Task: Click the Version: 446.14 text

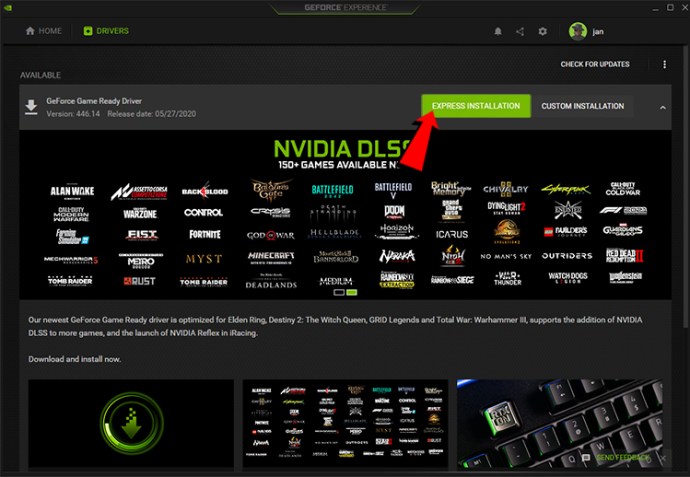Action: [73, 114]
